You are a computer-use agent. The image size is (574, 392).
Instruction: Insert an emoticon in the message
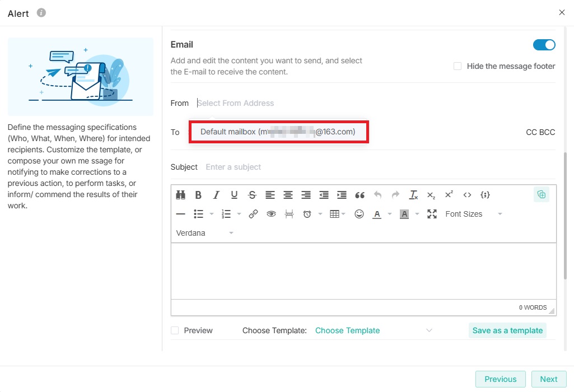click(x=360, y=214)
